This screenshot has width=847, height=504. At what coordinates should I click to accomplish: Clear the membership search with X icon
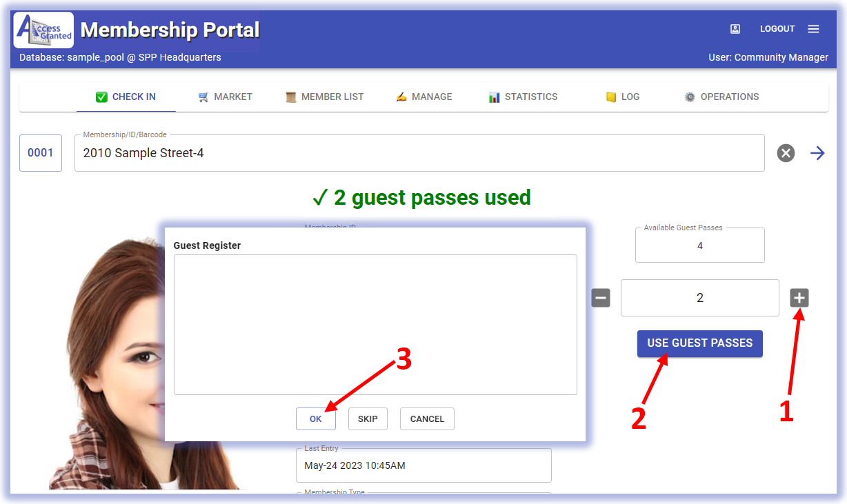[786, 153]
